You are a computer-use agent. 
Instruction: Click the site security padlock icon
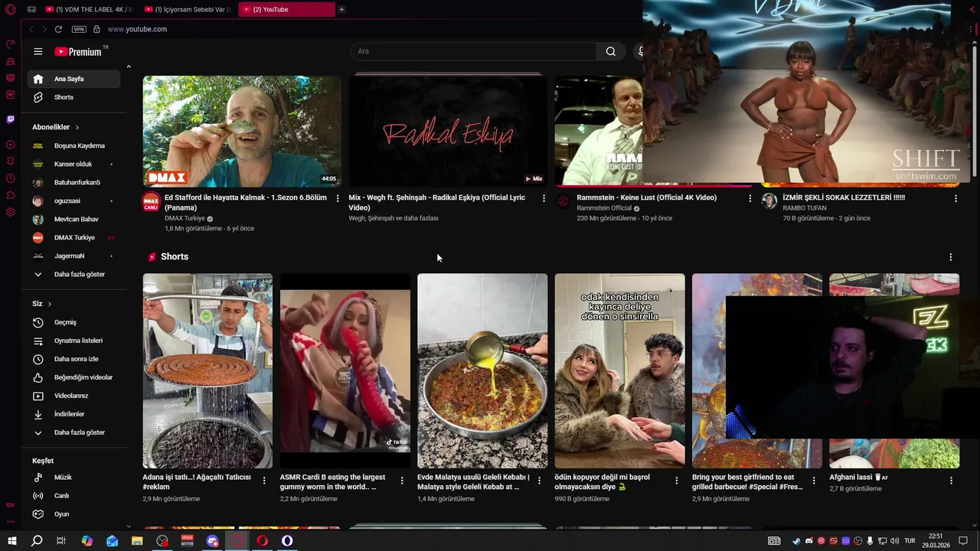coord(96,29)
